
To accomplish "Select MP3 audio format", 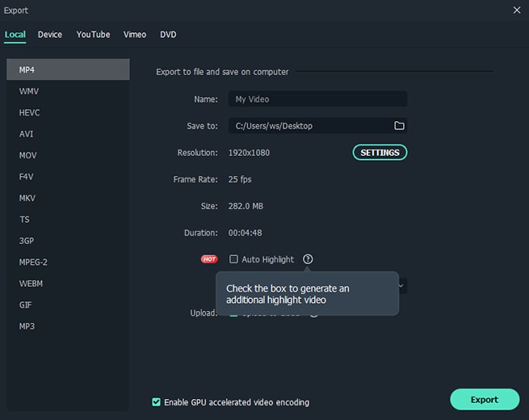I will (68, 326).
